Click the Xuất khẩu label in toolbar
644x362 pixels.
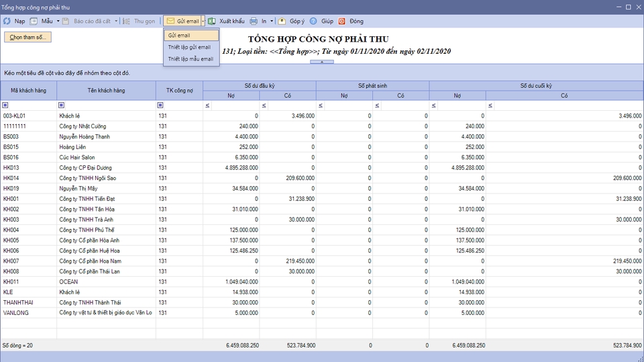[231, 21]
